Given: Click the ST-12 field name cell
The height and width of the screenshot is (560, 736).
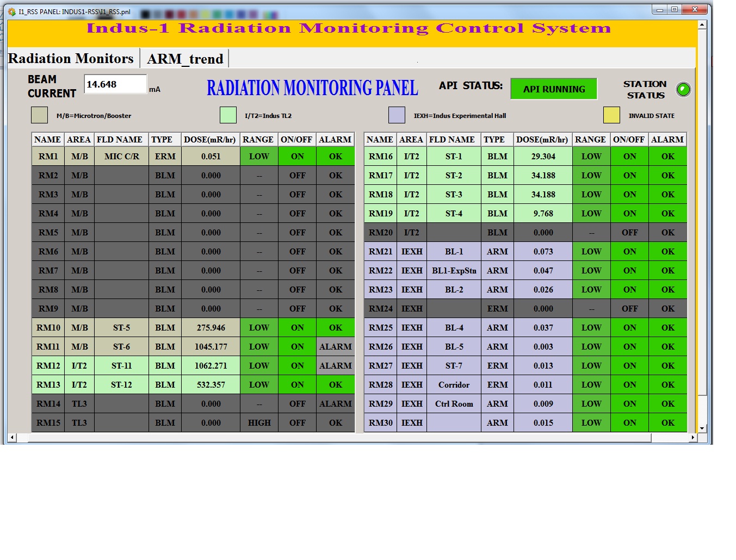Looking at the screenshot, I should tap(121, 384).
